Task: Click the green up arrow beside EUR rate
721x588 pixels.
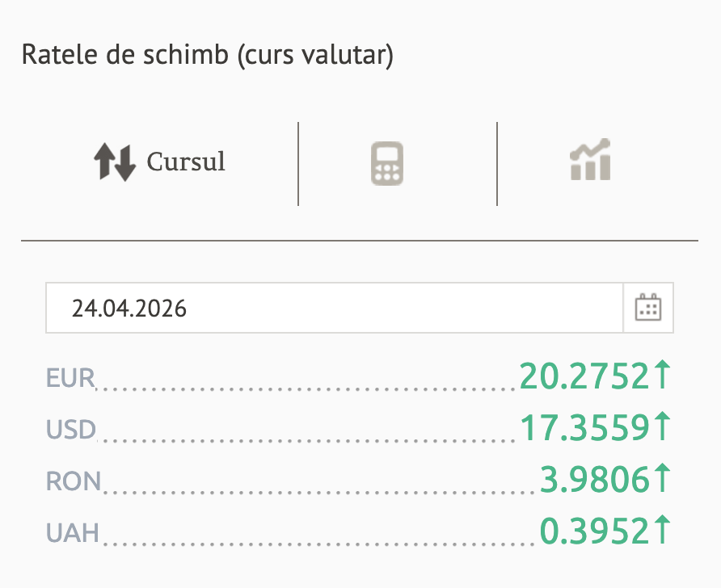Action: (663, 376)
